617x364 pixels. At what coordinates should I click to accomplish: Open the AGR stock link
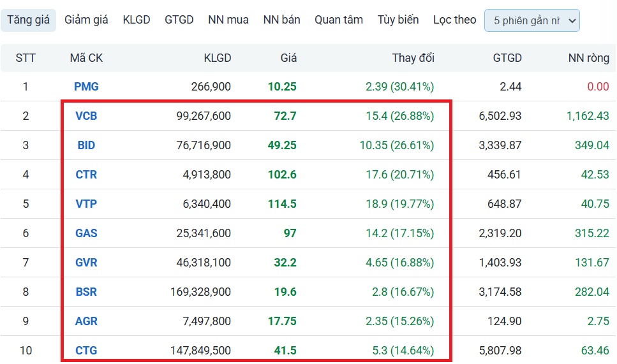pos(86,321)
